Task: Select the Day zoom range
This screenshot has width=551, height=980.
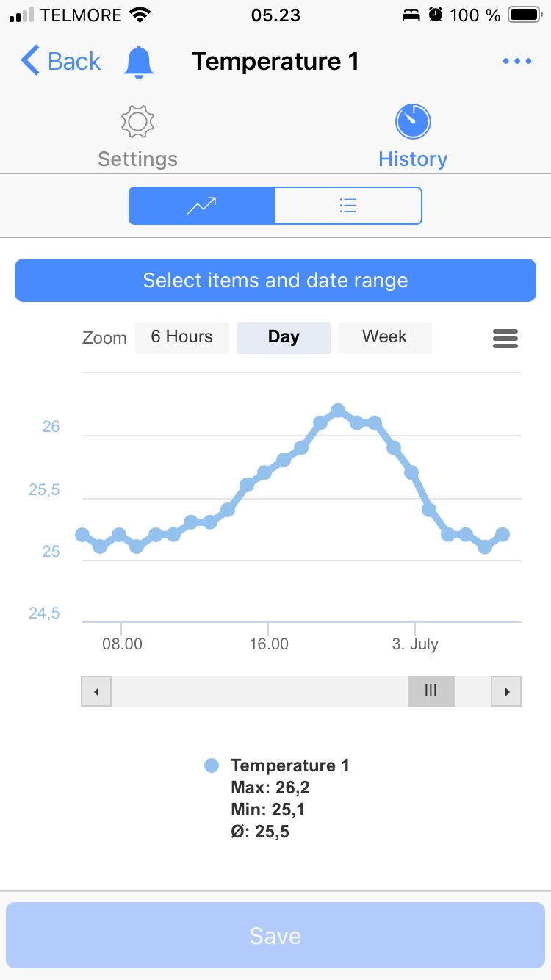Action: [284, 337]
